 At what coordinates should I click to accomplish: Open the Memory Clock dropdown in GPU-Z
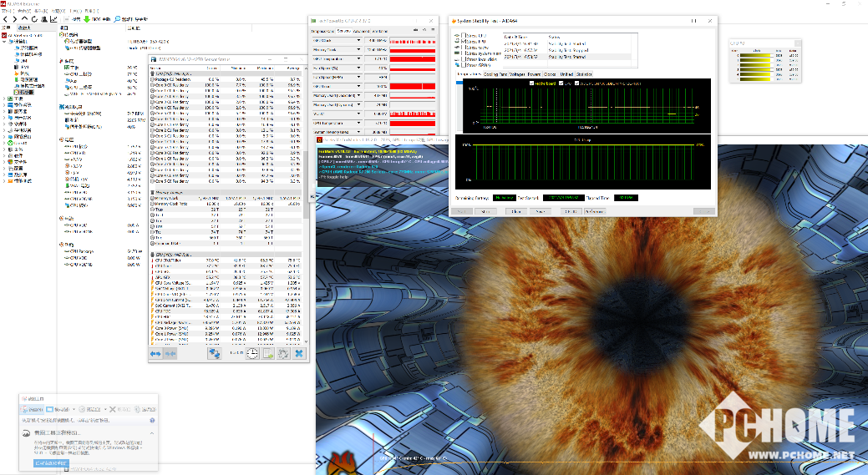(x=358, y=50)
